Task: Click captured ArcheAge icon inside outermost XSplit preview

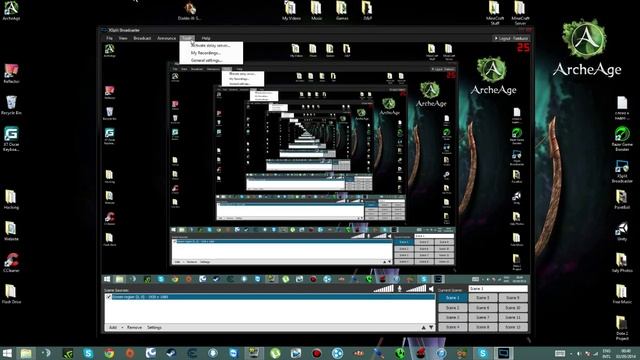Action: 109,51
